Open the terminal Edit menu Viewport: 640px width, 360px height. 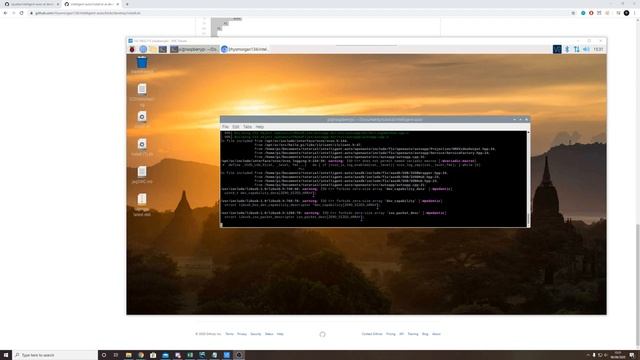[236, 127]
